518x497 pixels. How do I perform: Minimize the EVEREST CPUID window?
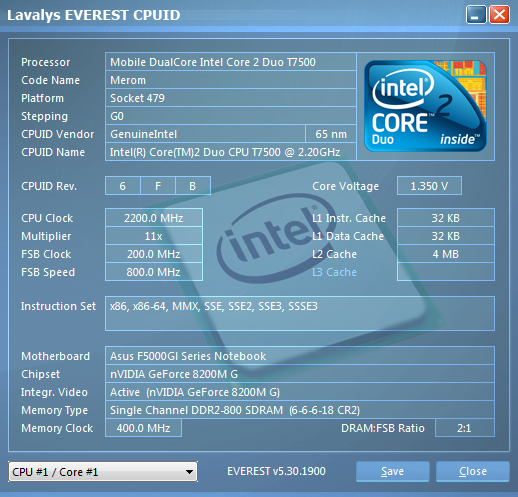tap(476, 15)
